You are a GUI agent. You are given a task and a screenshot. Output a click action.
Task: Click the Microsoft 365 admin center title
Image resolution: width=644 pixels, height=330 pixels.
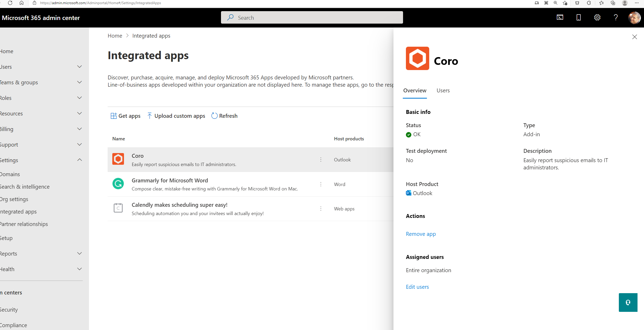[41, 18]
